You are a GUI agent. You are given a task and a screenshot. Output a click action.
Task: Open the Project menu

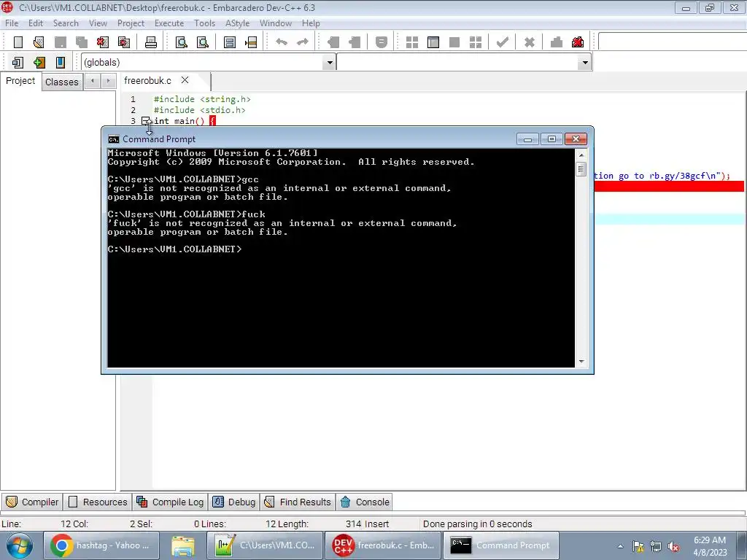coord(131,23)
